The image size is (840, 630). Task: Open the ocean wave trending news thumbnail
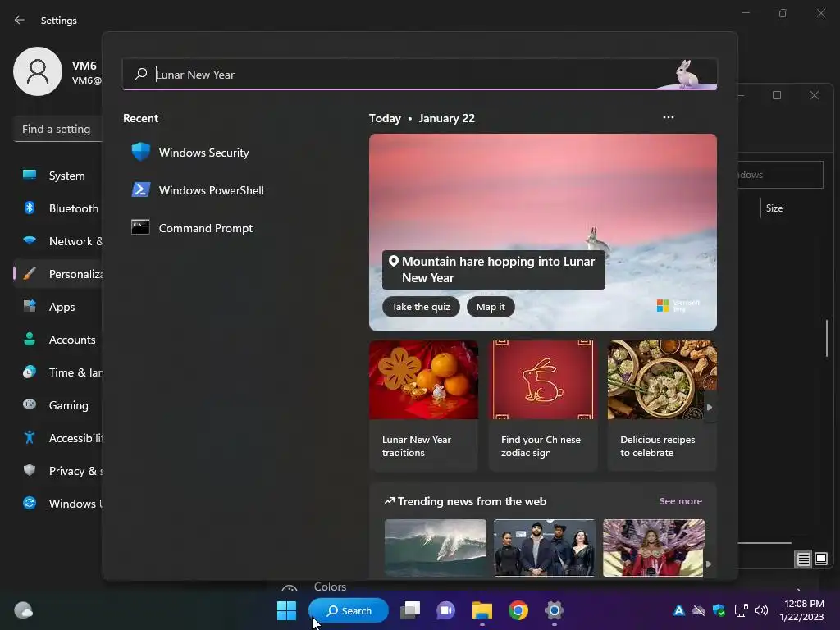point(436,547)
